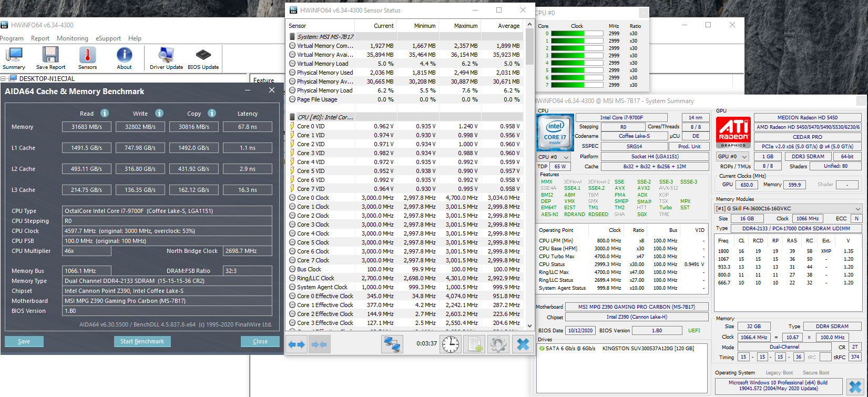Image resolution: width=868 pixels, height=397 pixels.
Task: Open sensor settings gear icon
Action: pyautogui.click(x=498, y=344)
